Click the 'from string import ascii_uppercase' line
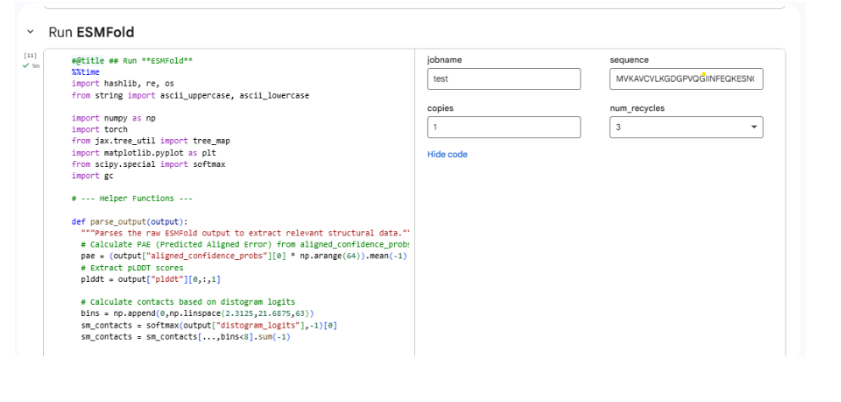841x402 pixels. (x=190, y=95)
